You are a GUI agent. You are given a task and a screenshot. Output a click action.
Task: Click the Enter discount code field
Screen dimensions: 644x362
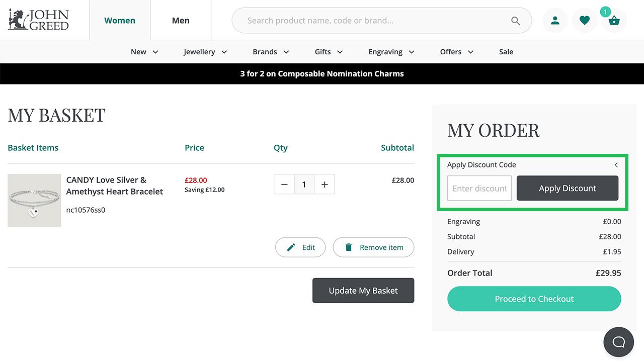pyautogui.click(x=479, y=188)
